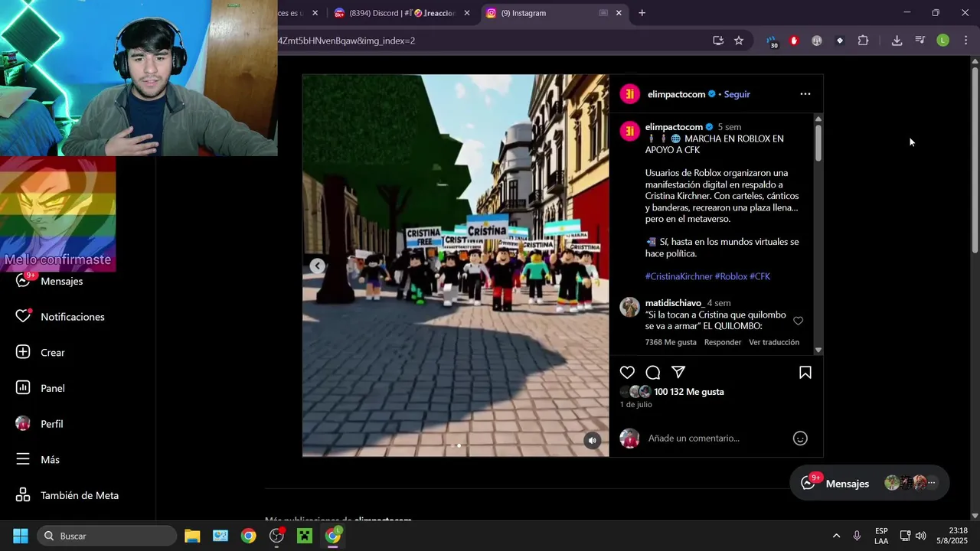Open the #CristinaKirchner hashtag
This screenshot has width=980, height=551.
point(678,276)
